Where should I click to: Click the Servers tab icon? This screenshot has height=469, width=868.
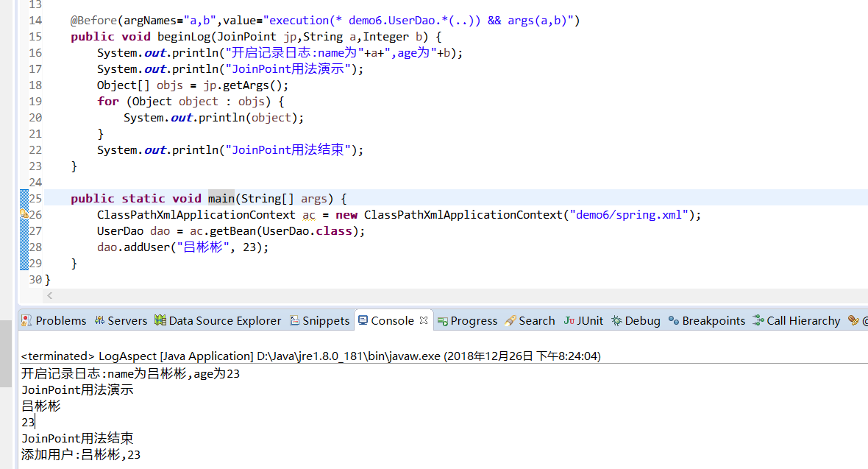[x=99, y=320]
